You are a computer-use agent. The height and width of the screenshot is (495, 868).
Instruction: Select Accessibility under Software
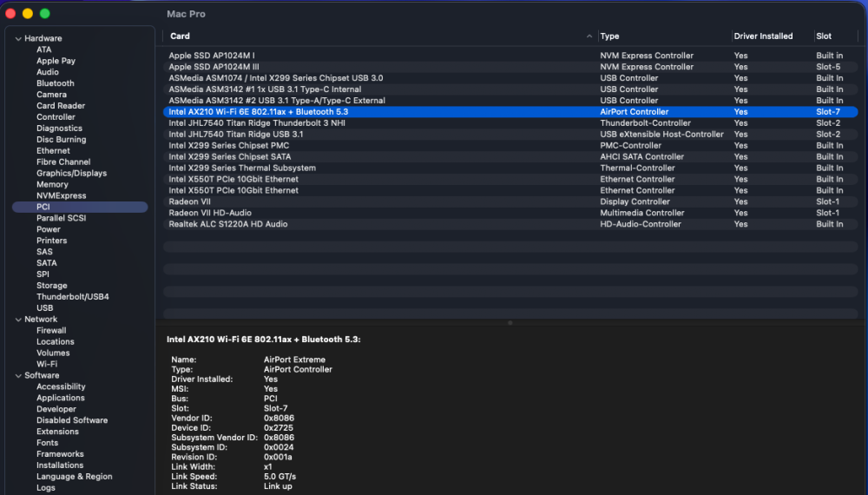(x=61, y=386)
